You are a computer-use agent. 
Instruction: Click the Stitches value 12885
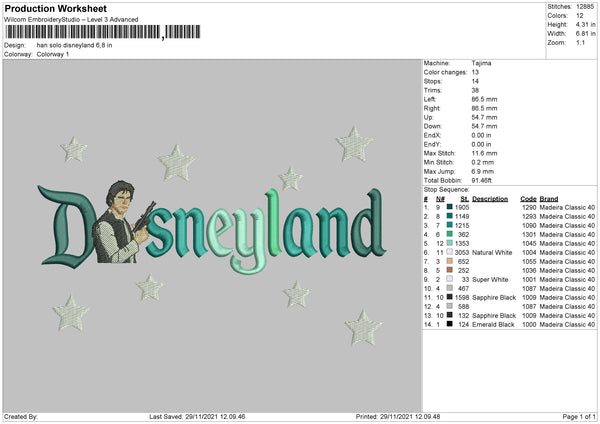click(585, 7)
